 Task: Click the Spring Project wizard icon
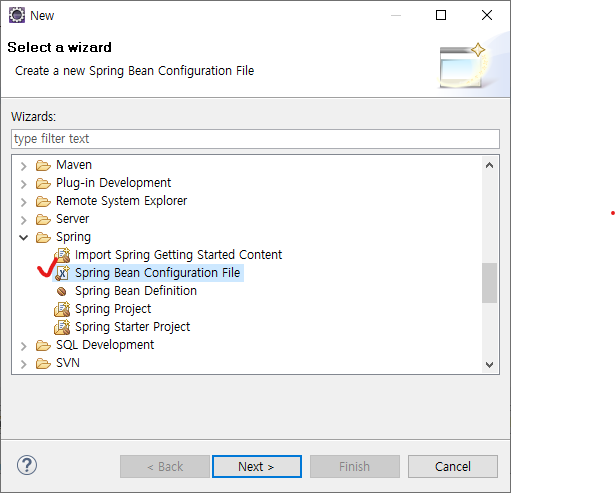[x=62, y=309]
